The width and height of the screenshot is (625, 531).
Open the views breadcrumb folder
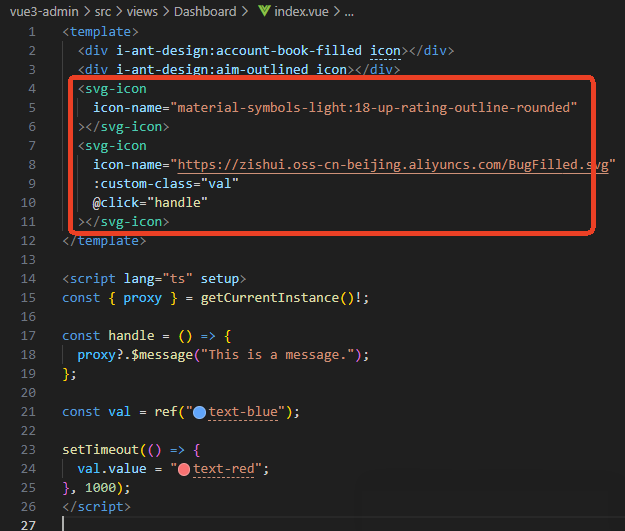tap(152, 12)
